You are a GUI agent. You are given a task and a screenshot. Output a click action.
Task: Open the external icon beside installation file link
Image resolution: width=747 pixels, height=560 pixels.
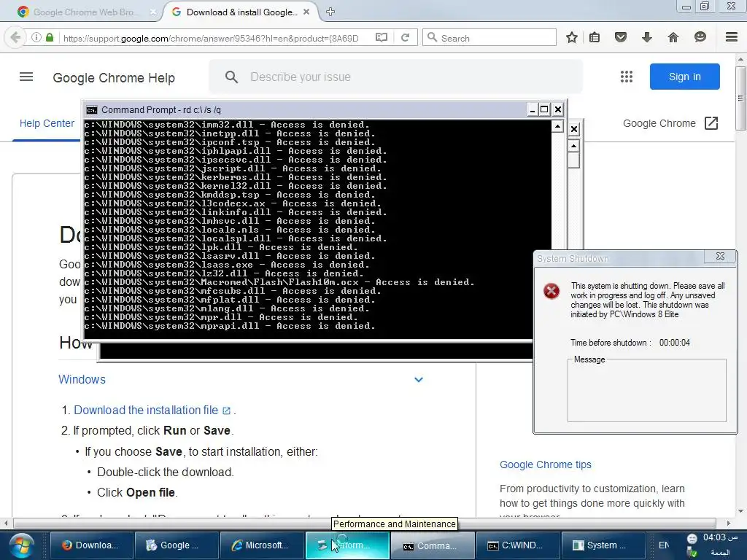pos(226,411)
